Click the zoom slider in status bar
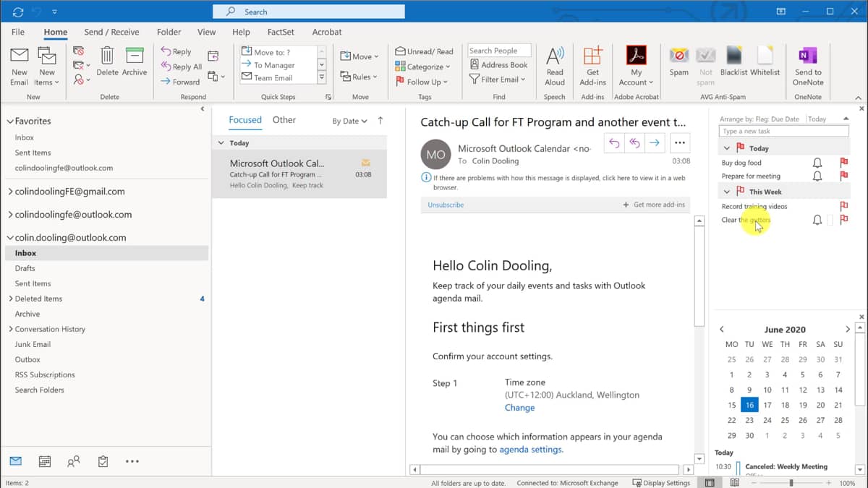Viewport: 868px width, 488px height. click(791, 483)
